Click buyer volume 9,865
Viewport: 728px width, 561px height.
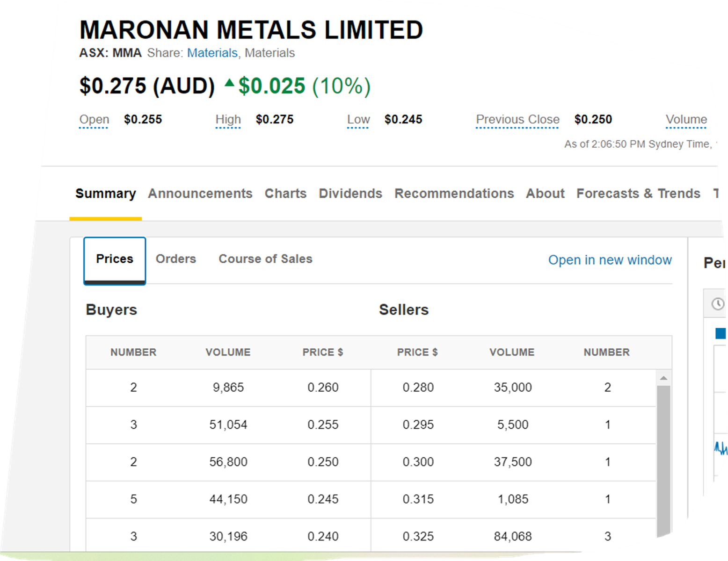coord(228,388)
